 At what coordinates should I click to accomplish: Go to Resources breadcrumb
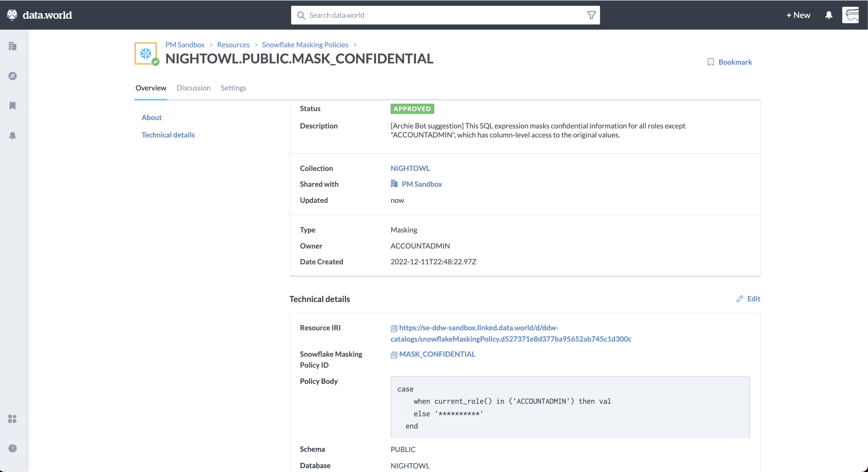pyautogui.click(x=233, y=44)
